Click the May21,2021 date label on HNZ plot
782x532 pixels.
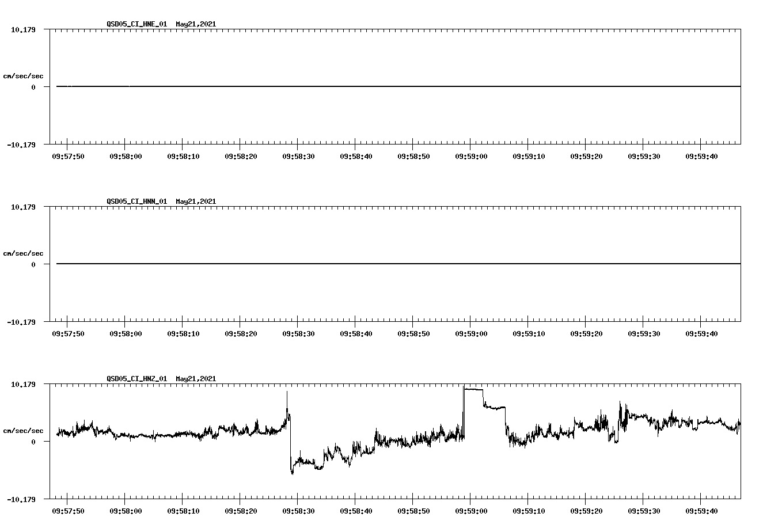[195, 379]
